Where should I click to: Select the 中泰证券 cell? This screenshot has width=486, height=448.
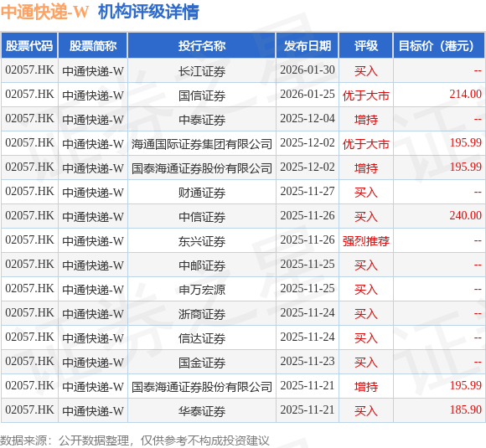[x=202, y=120]
